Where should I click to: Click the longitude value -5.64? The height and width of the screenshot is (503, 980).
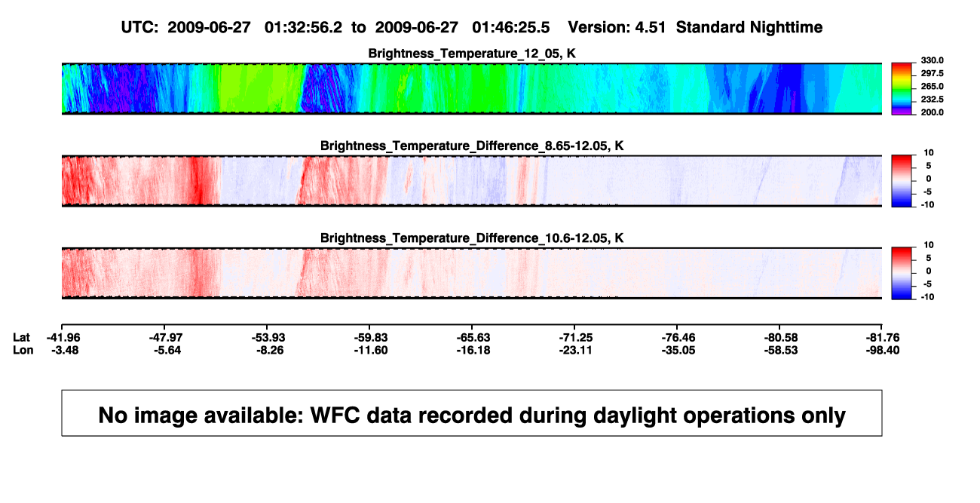pos(167,350)
